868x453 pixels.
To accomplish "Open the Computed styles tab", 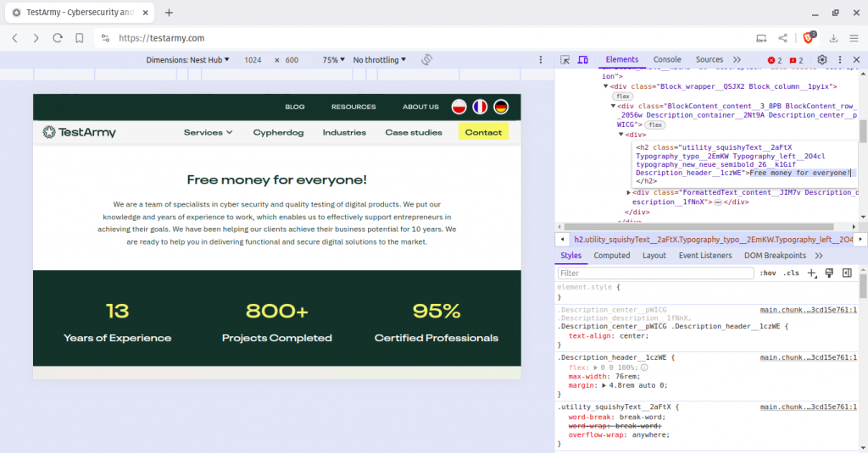I will [611, 256].
